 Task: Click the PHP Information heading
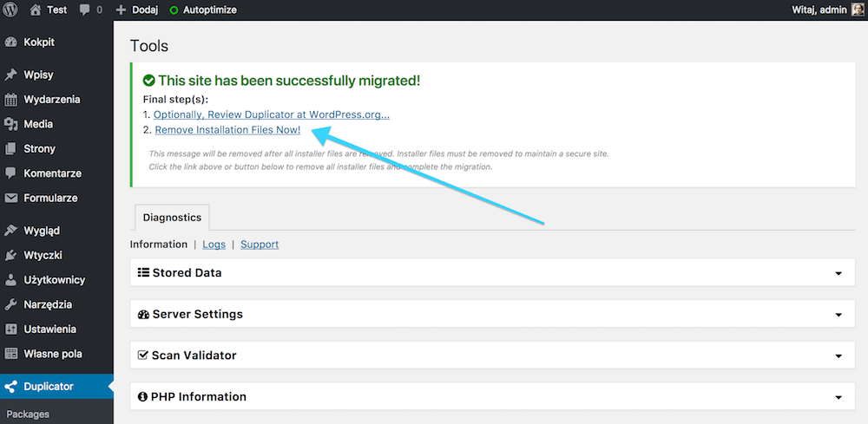(x=199, y=397)
